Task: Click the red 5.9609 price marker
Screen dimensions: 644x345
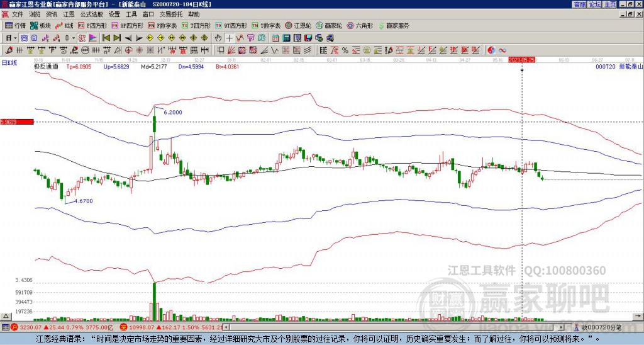Action: 16,122
